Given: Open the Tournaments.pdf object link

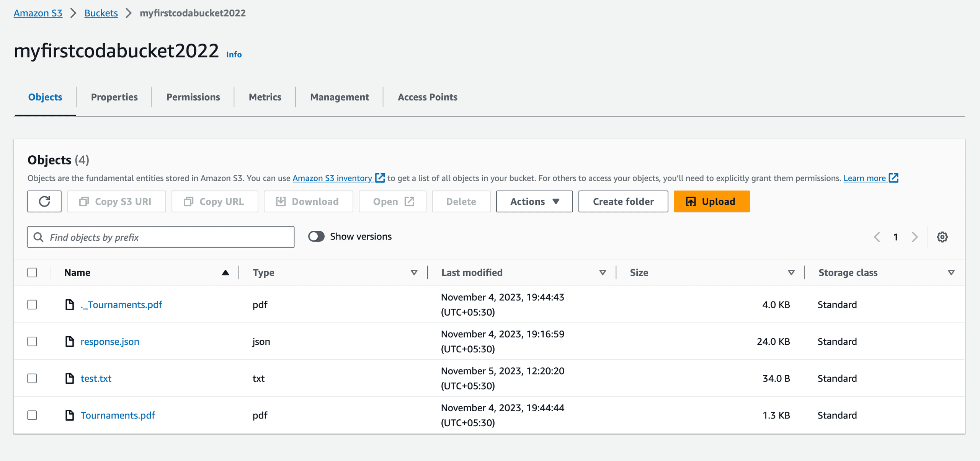Looking at the screenshot, I should 118,415.
